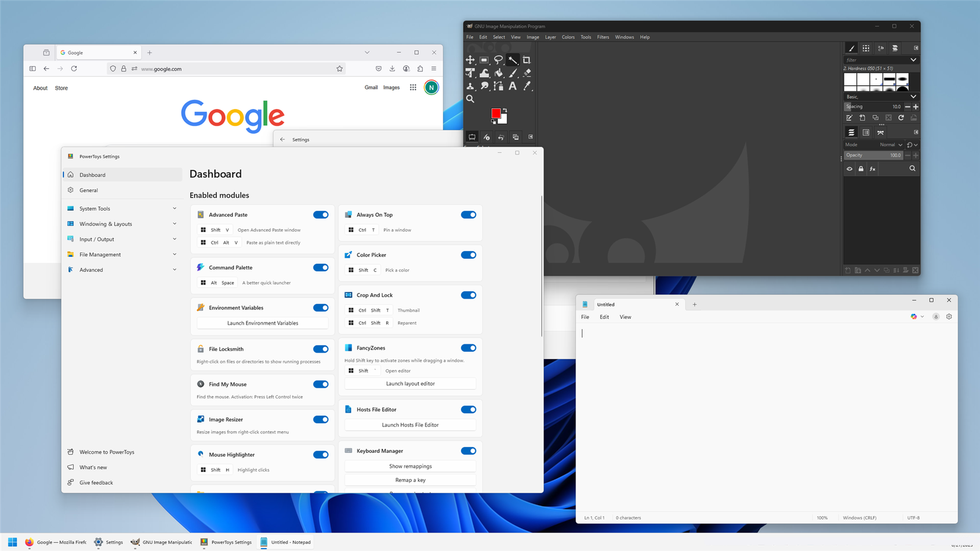Switch to the Channels tab in GIMP
Screen dimensions: 980x551
pos(866,132)
